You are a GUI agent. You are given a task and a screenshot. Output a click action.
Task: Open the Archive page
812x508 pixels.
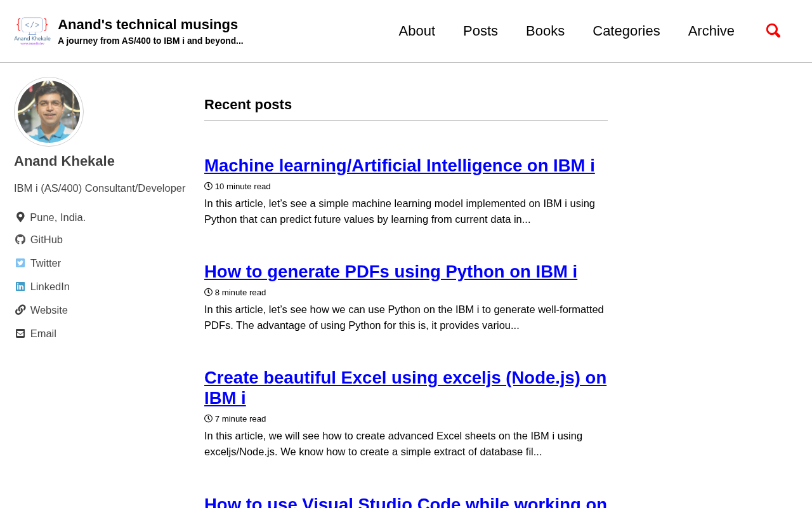(711, 31)
